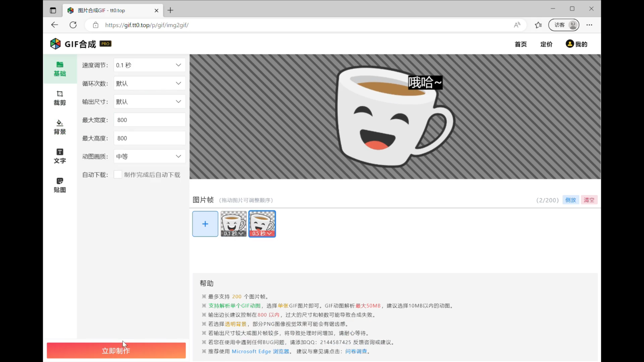This screenshot has width=644, height=362.
Task: Click the 最大高度 input field
Action: (150, 138)
